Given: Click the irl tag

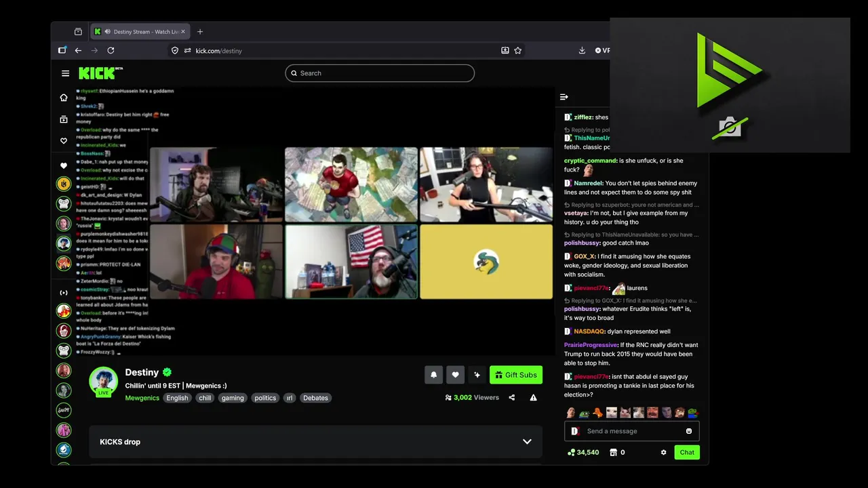Looking at the screenshot, I should [x=290, y=398].
